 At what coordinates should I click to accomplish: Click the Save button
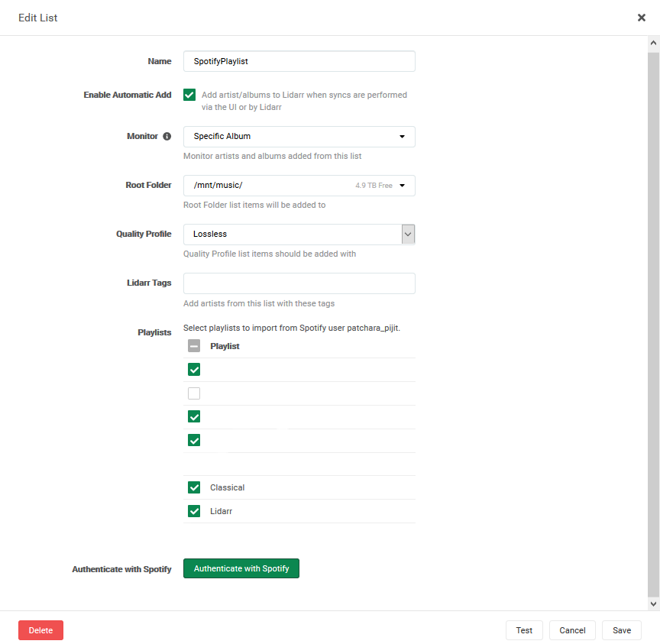coord(622,630)
